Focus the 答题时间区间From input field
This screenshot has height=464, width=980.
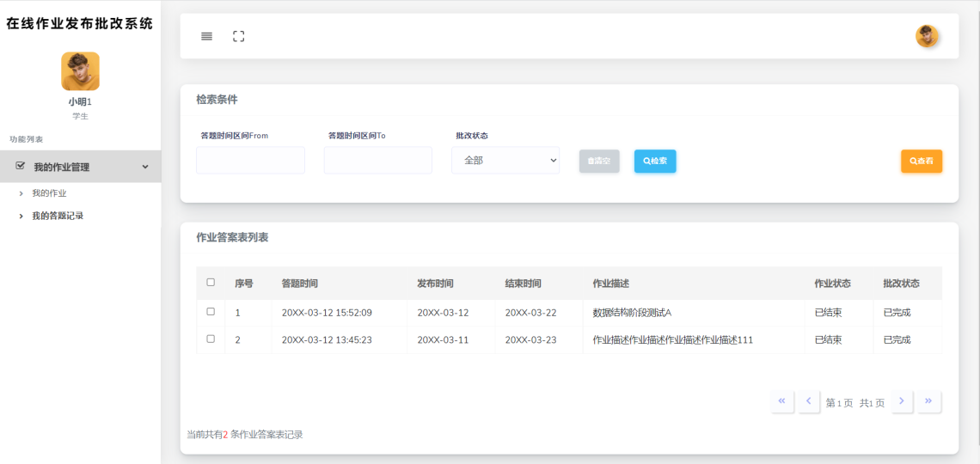251,161
